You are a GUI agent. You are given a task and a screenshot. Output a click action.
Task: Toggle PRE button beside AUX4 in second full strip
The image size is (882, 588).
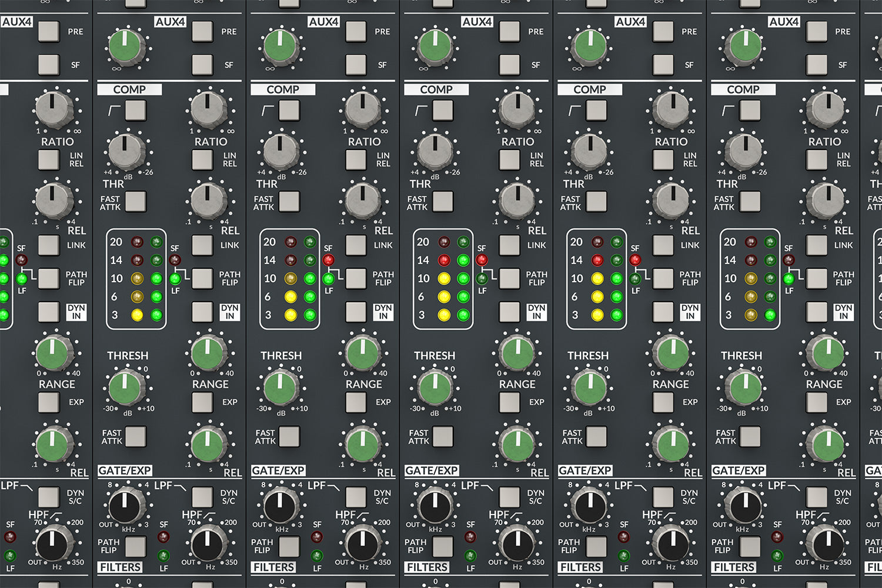click(356, 31)
